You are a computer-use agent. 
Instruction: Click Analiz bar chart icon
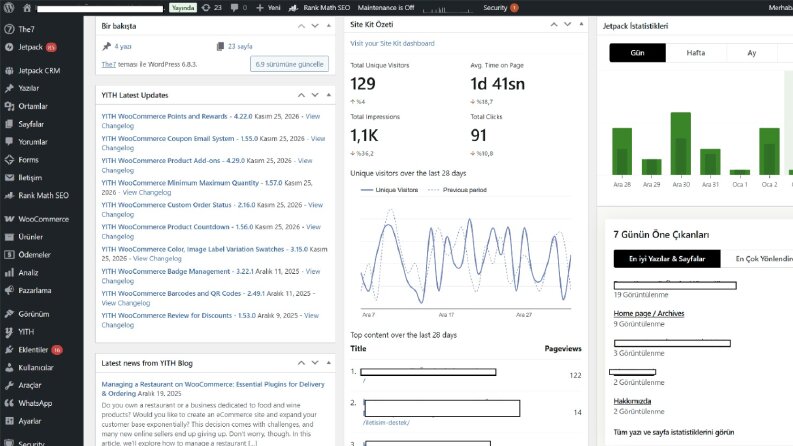pyautogui.click(x=9, y=273)
